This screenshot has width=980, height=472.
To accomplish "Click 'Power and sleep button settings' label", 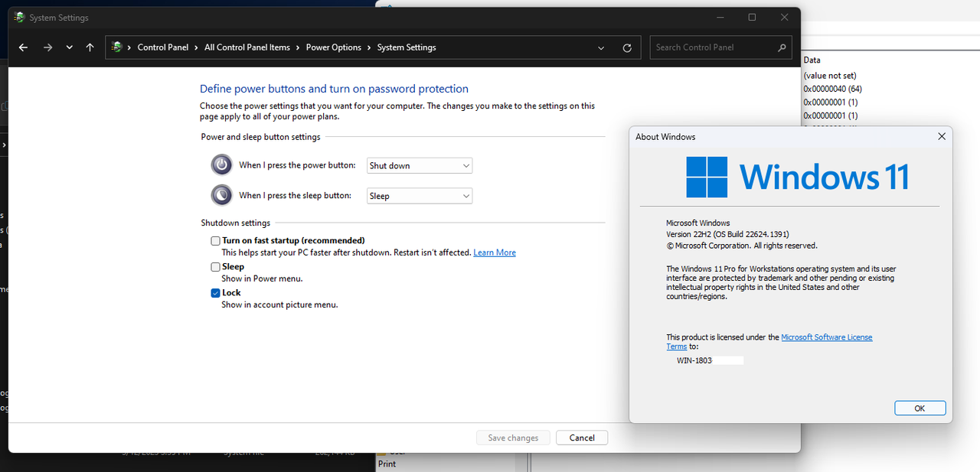I will point(260,137).
